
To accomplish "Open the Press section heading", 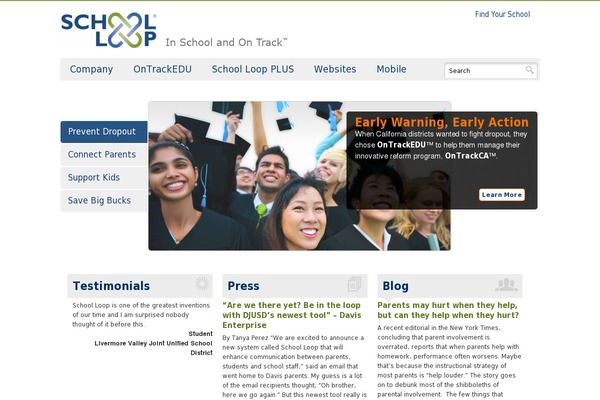I will click(x=243, y=286).
